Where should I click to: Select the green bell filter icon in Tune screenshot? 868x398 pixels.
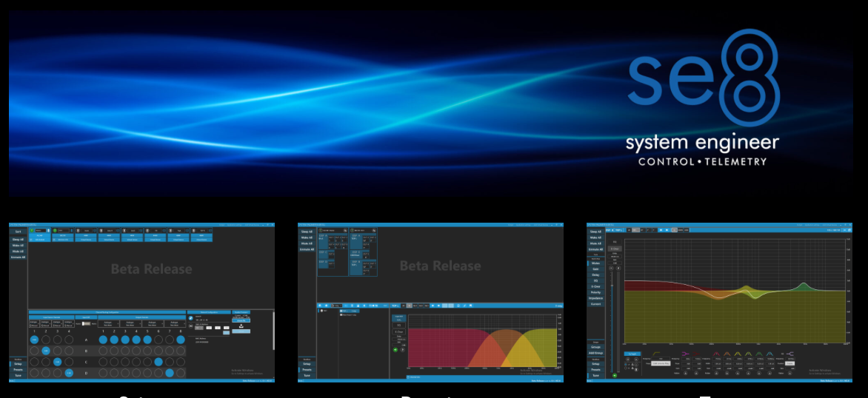tap(759, 354)
